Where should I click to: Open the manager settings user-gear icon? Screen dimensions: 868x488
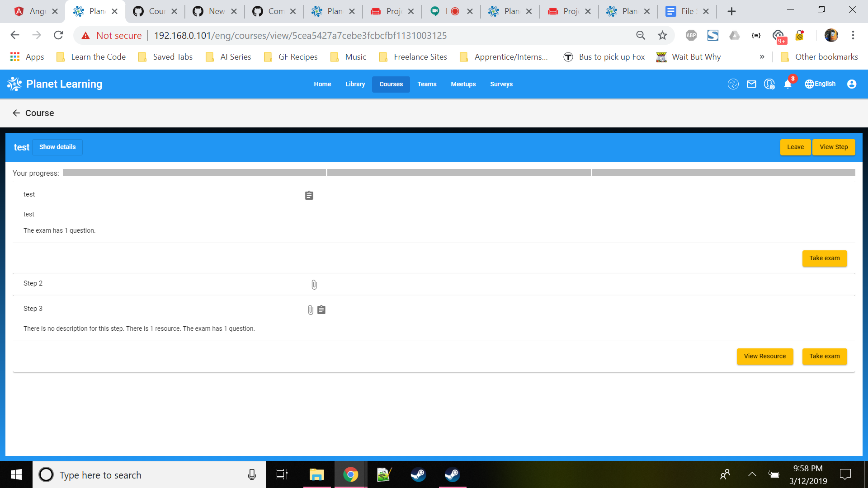(769, 84)
